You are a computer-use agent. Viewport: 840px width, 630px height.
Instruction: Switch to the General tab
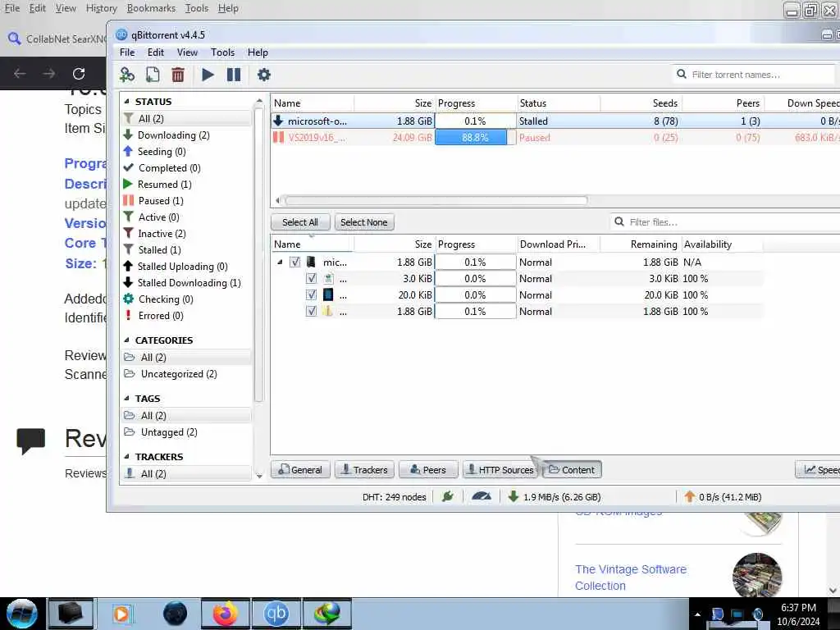(x=300, y=470)
